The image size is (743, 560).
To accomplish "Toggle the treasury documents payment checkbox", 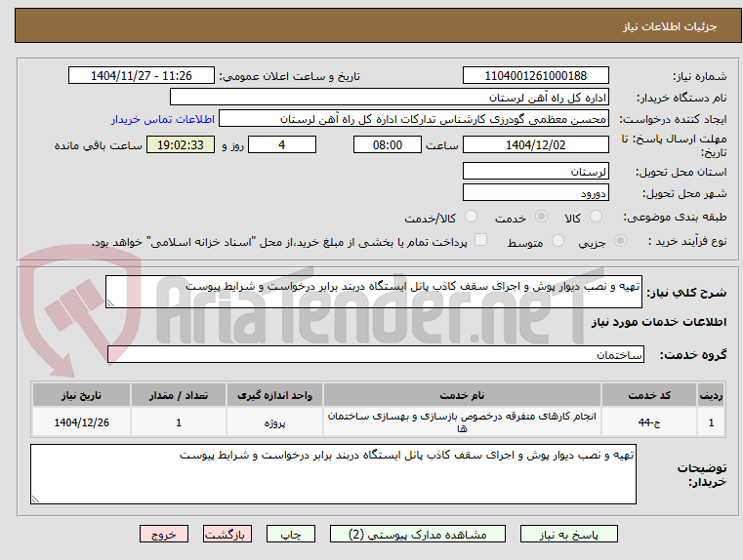I will 481,240.
